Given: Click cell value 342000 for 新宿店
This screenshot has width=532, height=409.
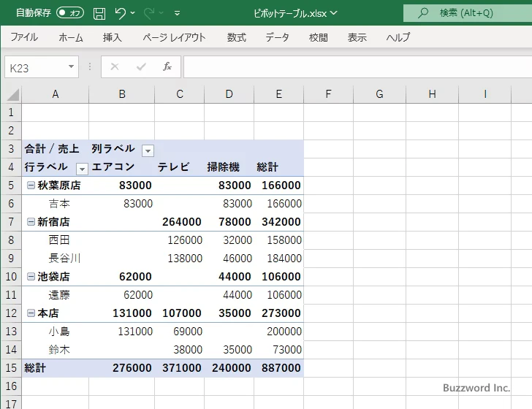Looking at the screenshot, I should pyautogui.click(x=281, y=222).
